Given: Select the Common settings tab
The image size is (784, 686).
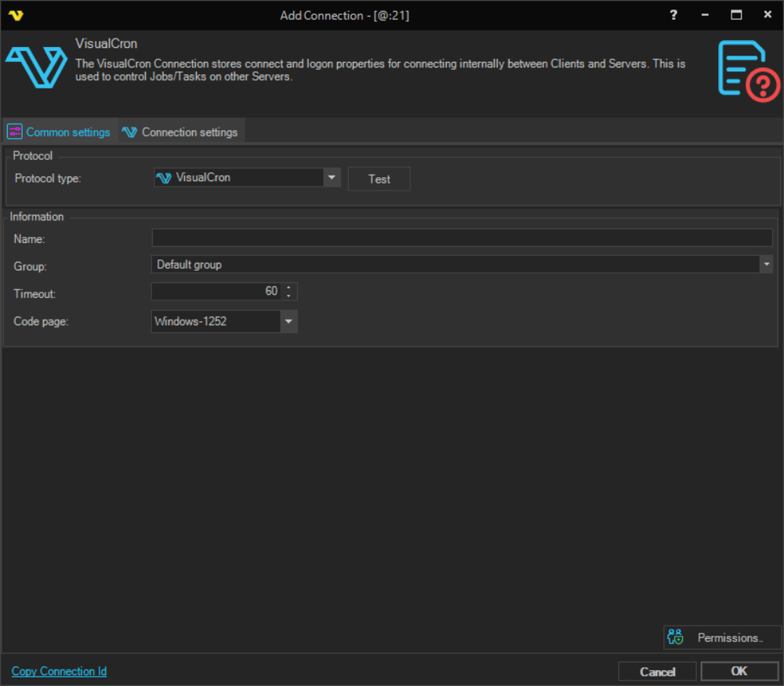Looking at the screenshot, I should click(x=67, y=132).
